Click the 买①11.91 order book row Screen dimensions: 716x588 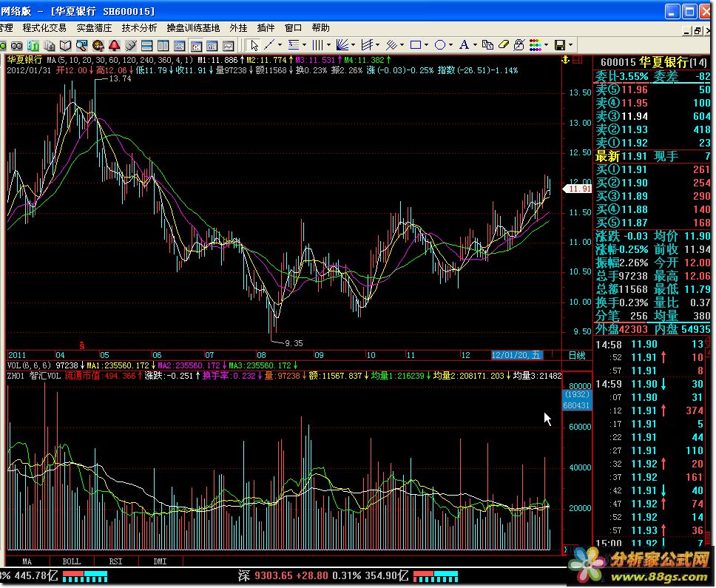(x=653, y=169)
